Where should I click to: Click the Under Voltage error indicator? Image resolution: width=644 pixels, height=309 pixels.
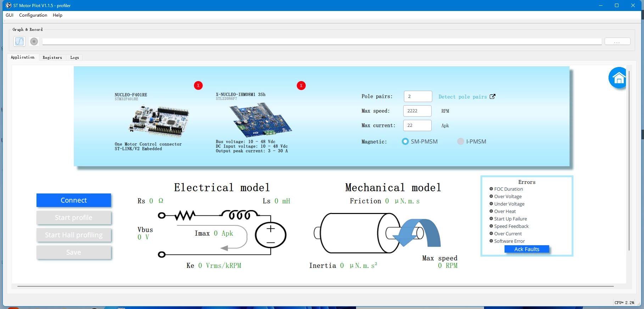(491, 204)
